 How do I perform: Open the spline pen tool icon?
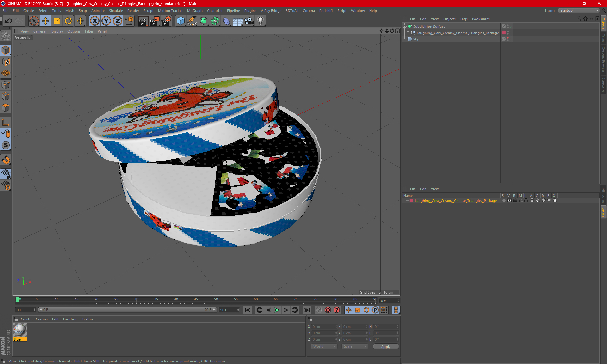pos(192,21)
